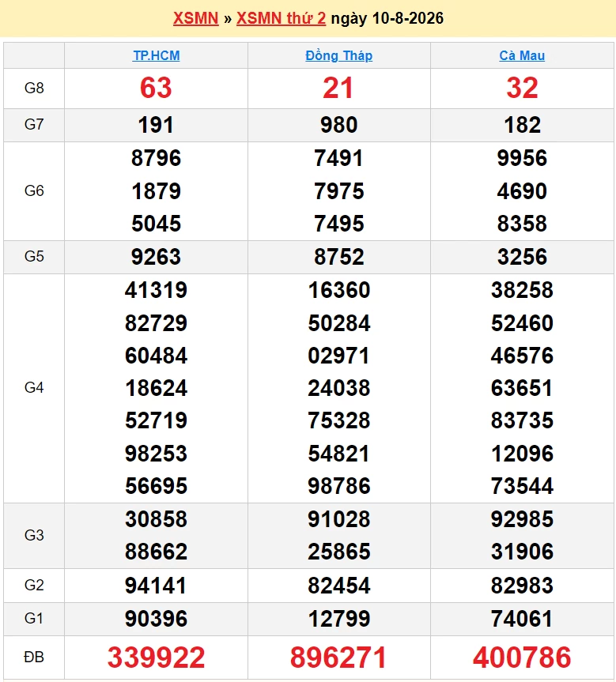This screenshot has height=682, width=616.
Task: Click the date text 10-8-2026
Action: [x=408, y=18]
